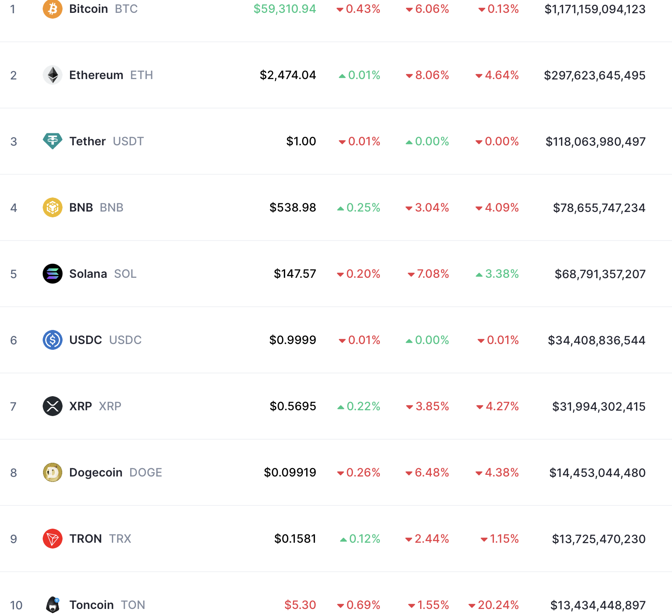Click the Toncoin logo icon
672x616 pixels.
pyautogui.click(x=53, y=605)
